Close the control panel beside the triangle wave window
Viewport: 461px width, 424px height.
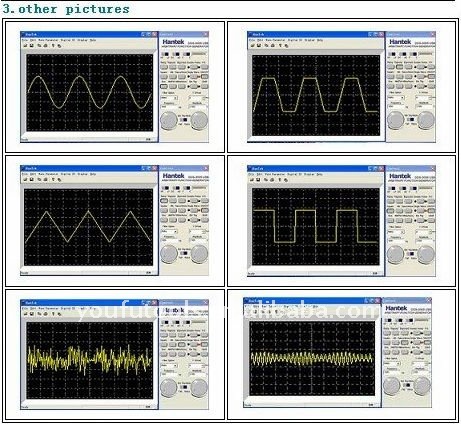point(206,168)
